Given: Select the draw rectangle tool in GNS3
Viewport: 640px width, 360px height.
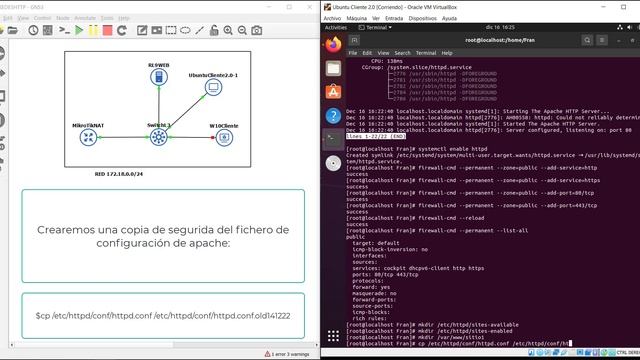Looking at the screenshot, I should (171, 30).
